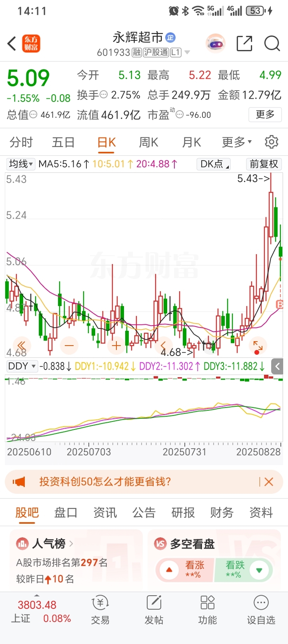Open 人气榜 chevron link
The width and height of the screenshot is (288, 644).
(71, 543)
